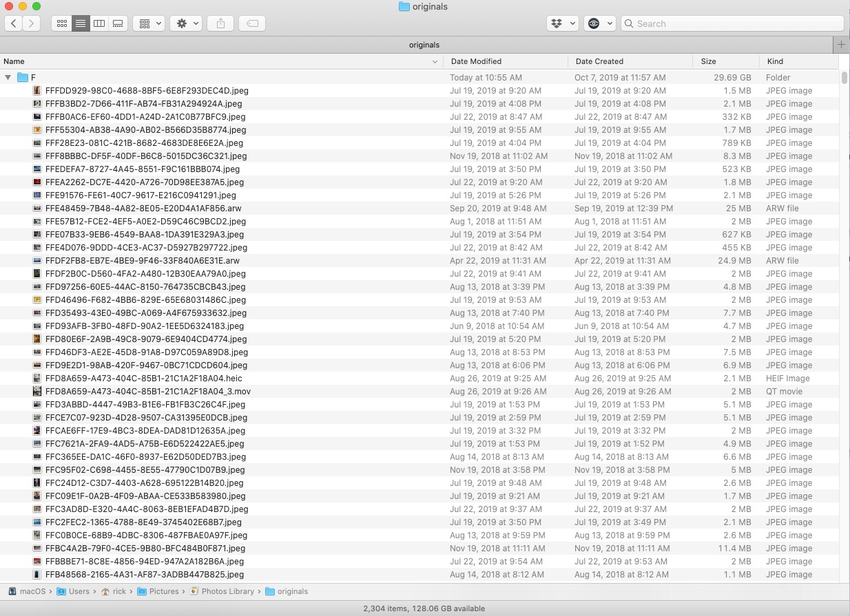The image size is (850, 616).
Task: Click Photos Library in path bar
Action: click(222, 591)
